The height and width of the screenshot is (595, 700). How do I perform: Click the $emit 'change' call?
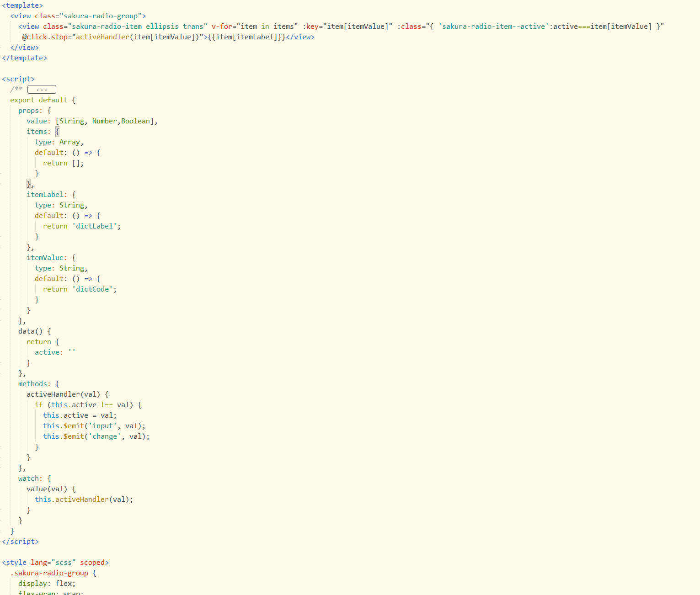pyautogui.click(x=96, y=436)
